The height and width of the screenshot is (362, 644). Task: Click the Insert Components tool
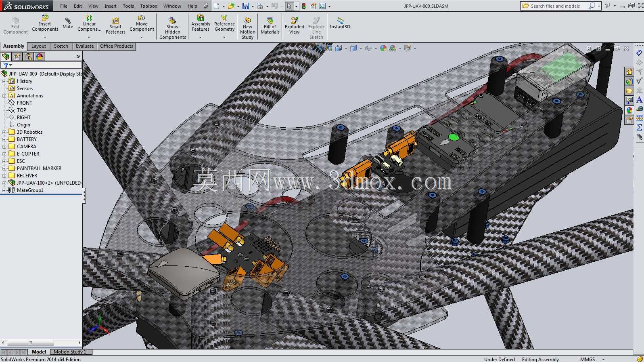45,23
